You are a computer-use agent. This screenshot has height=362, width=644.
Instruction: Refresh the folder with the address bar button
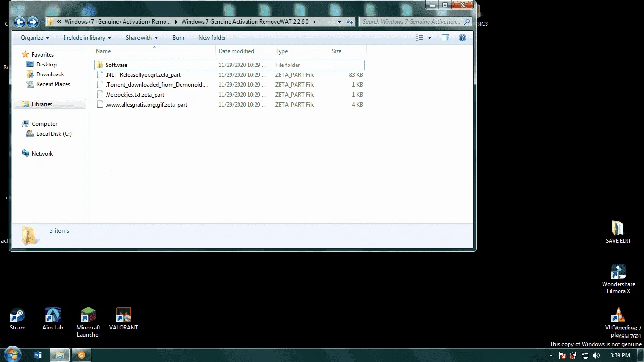[x=350, y=22]
